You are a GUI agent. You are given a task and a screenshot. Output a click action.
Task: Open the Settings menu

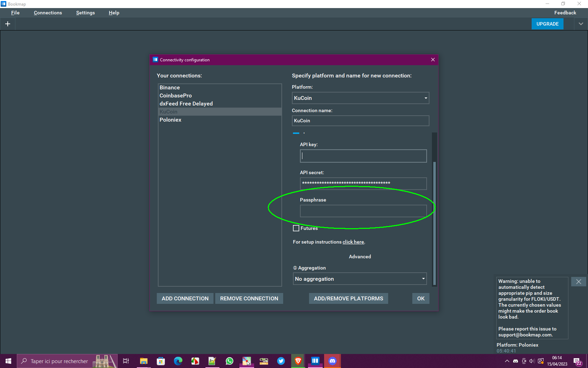[85, 13]
